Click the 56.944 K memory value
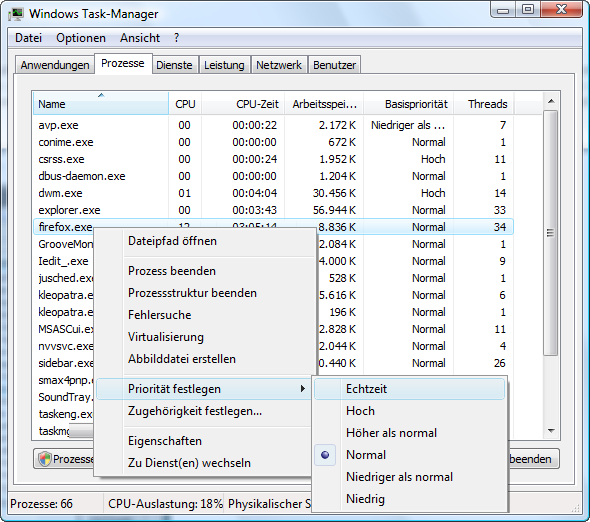590x522 pixels. tap(334, 210)
